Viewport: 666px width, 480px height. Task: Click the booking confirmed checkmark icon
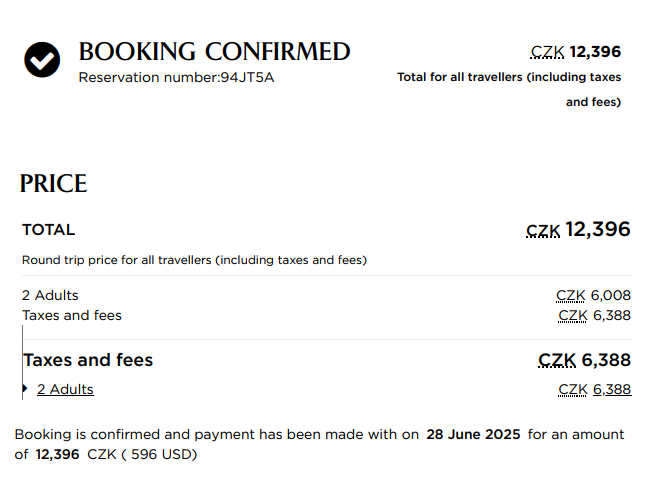pos(42,60)
